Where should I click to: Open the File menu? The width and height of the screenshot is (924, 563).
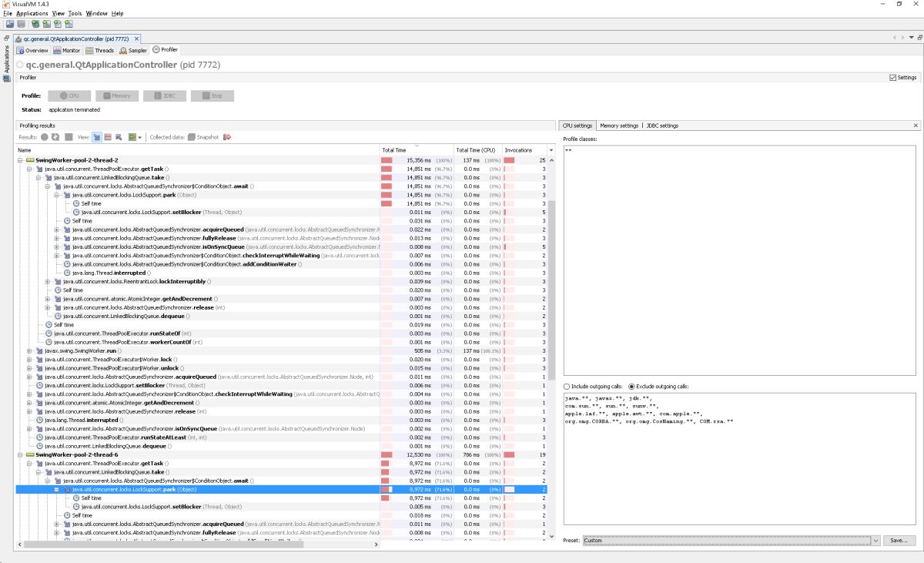pyautogui.click(x=8, y=13)
